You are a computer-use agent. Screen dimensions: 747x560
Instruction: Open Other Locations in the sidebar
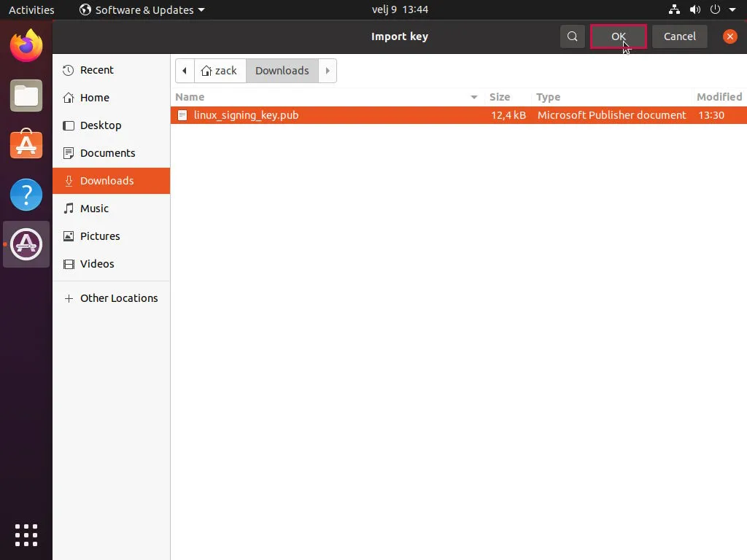111,298
